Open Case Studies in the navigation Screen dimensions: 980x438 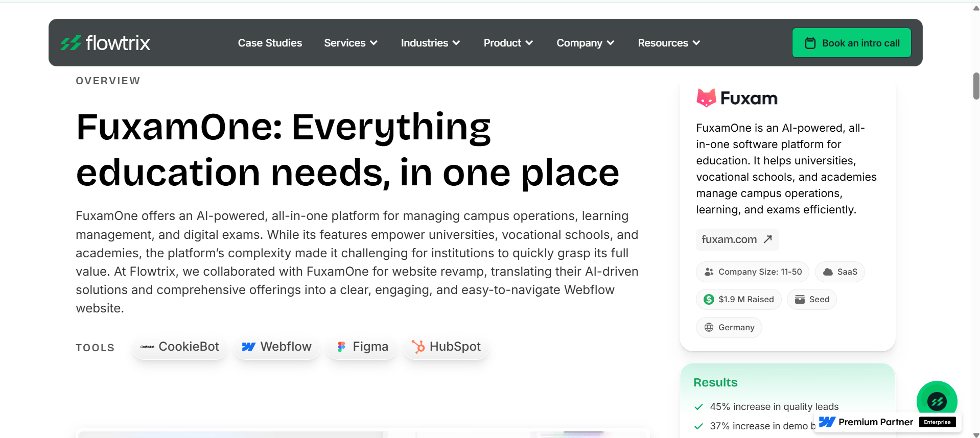pyautogui.click(x=270, y=43)
